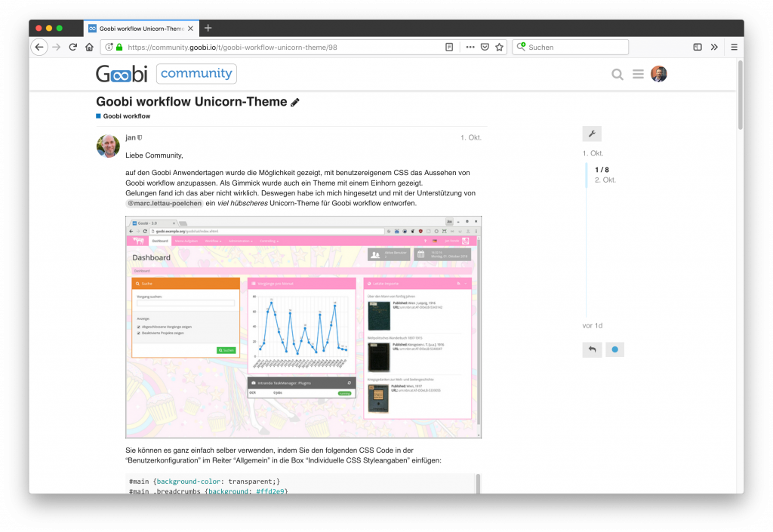This screenshot has width=773, height=532.
Task: Open jan's profile picture beside the post
Action: point(108,146)
